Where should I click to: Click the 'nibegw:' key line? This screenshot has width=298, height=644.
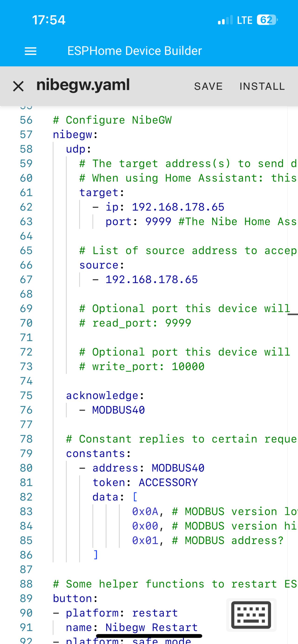coord(75,135)
